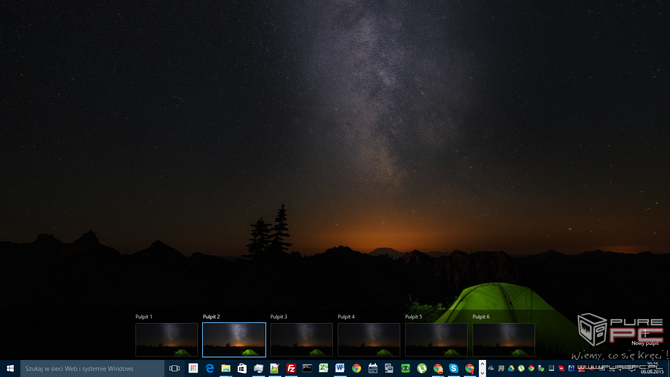Open the colorful tiles app beside Task View
The width and height of the screenshot is (670, 377).
point(193,368)
